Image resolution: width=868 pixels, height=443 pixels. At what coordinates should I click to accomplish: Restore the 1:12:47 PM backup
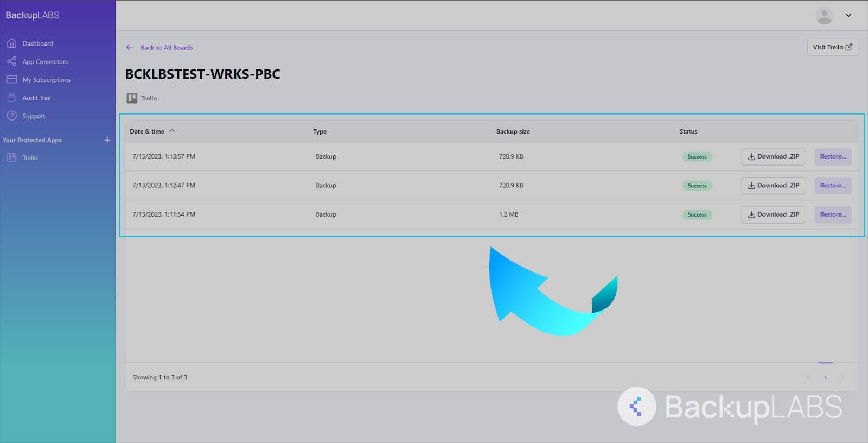pyautogui.click(x=833, y=186)
